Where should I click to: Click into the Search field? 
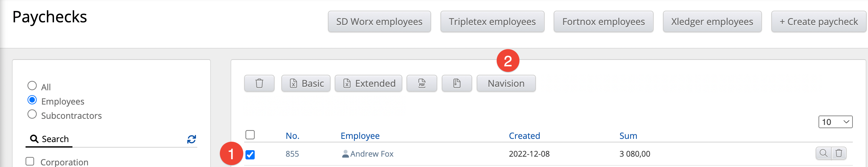coord(111,139)
